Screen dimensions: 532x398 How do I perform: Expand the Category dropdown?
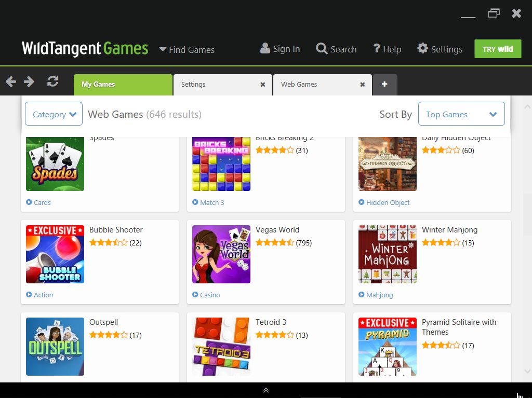point(54,114)
